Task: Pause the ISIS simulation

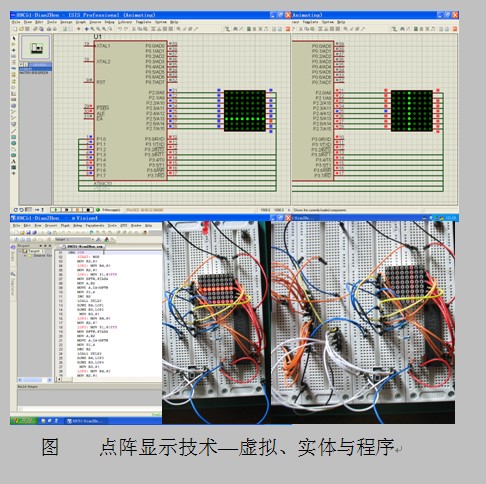Action: [x=77, y=210]
